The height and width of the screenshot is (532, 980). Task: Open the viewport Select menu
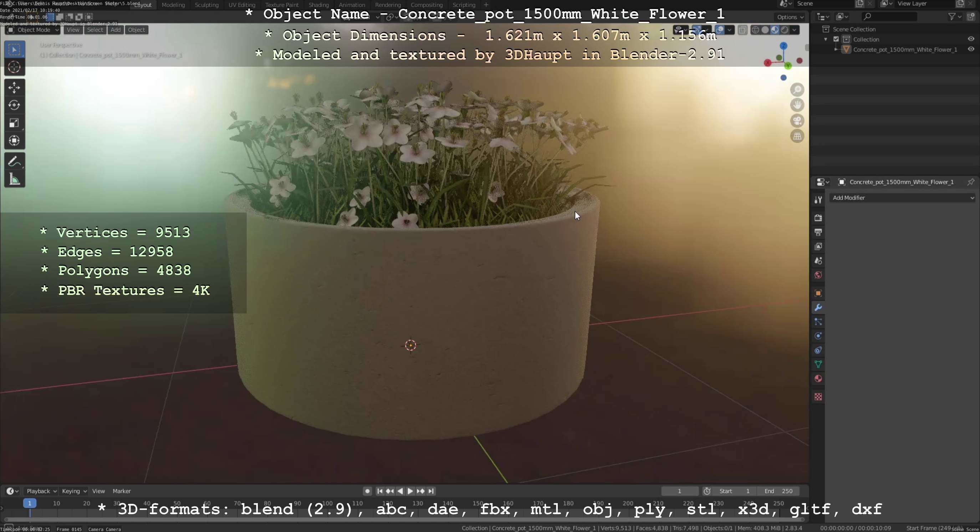click(x=95, y=30)
